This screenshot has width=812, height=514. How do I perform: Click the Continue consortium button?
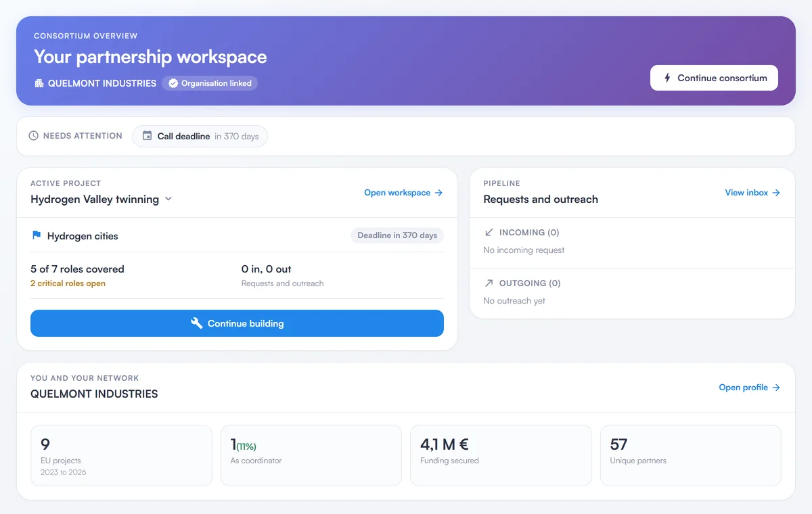coord(714,78)
